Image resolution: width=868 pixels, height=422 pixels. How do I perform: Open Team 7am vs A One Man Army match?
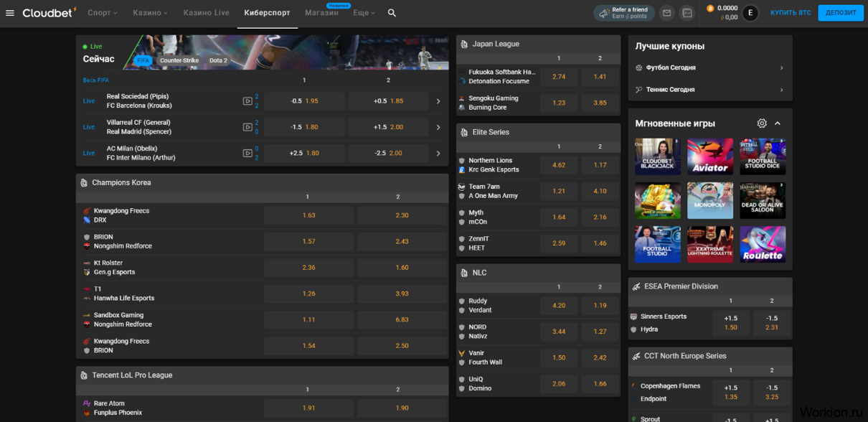pyautogui.click(x=492, y=192)
